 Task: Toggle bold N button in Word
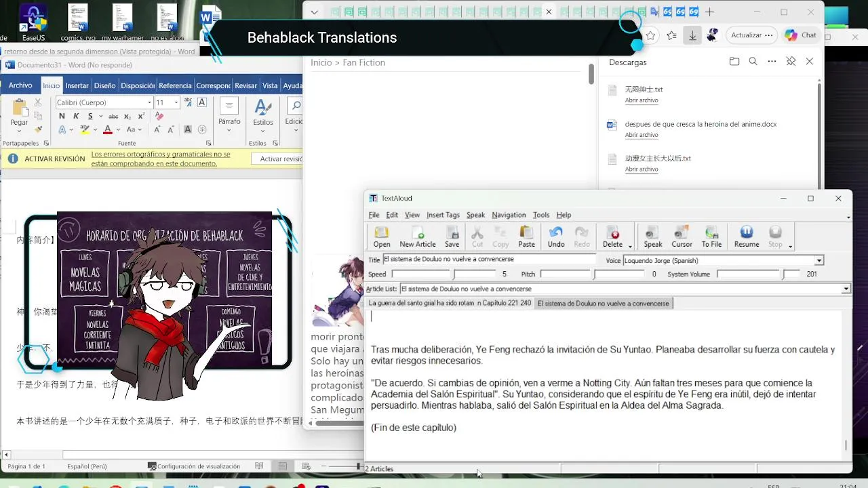tap(62, 116)
